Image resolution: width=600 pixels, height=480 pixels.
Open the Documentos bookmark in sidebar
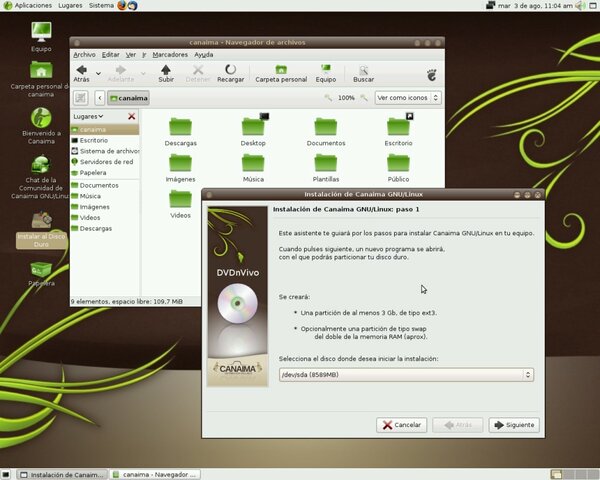click(x=104, y=185)
